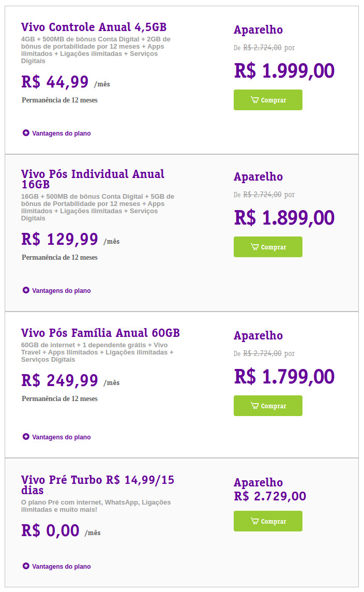This screenshot has height=592, width=364.
Task: Click cart icon in Vivo Controle Anual row
Action: tap(254, 100)
